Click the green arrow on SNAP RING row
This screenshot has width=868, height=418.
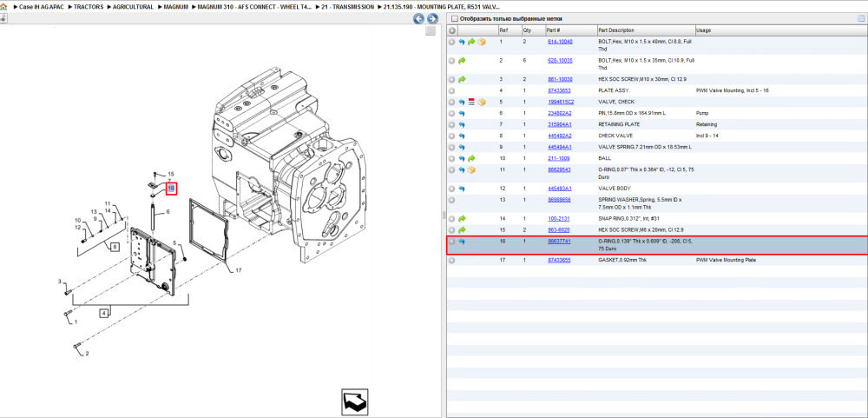[462, 219]
